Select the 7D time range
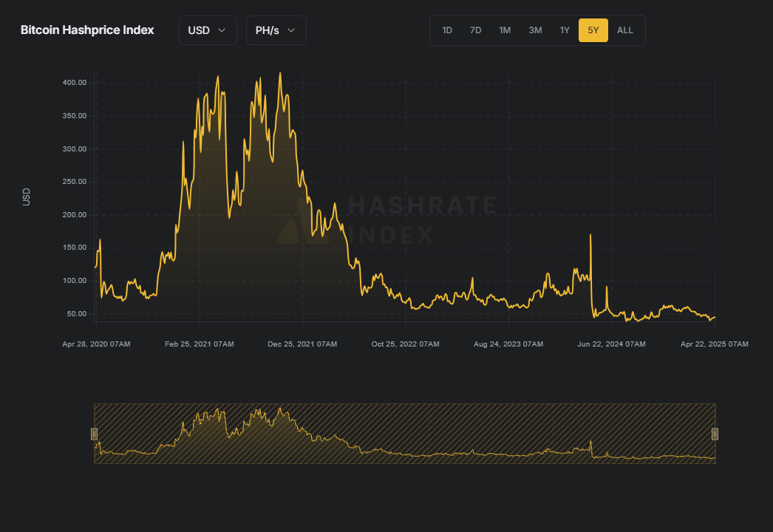Viewport: 773px width, 532px height. (475, 30)
